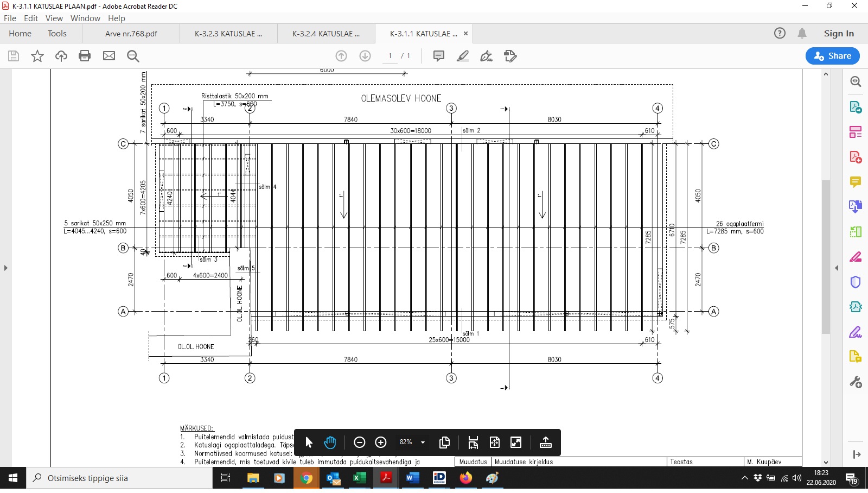Select the Highlight text pen tool
The height and width of the screenshot is (493, 868).
click(463, 56)
